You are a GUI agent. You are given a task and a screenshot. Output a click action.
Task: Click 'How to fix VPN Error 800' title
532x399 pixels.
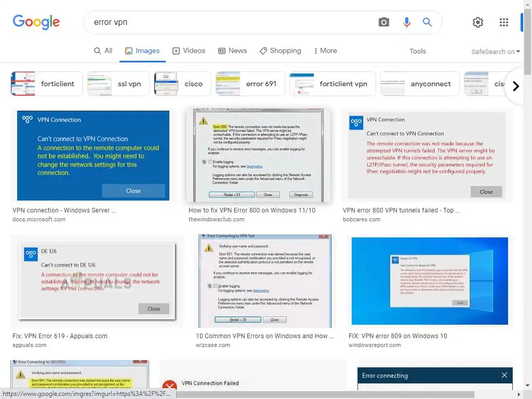(x=252, y=210)
